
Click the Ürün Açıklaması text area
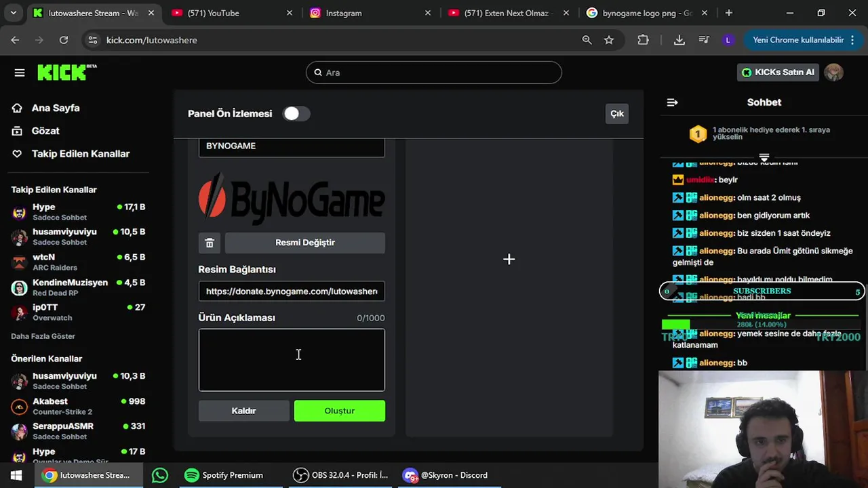[292, 360]
